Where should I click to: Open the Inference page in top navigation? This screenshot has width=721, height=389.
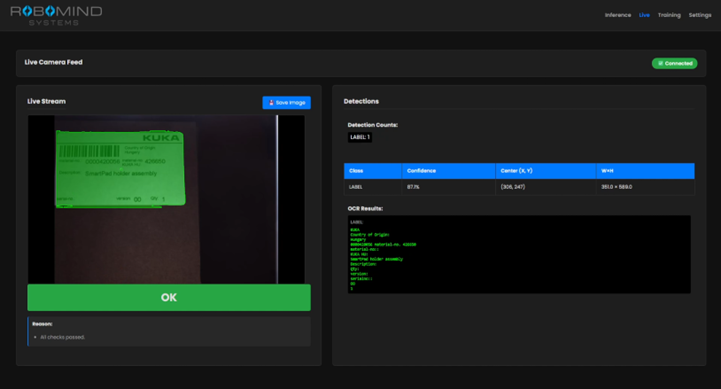click(618, 15)
